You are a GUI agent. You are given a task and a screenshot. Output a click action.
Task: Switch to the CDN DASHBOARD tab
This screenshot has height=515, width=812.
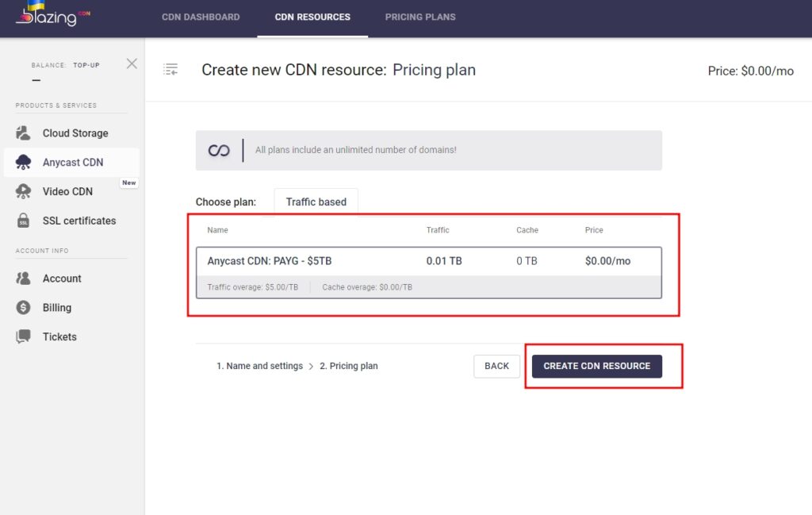pos(201,17)
